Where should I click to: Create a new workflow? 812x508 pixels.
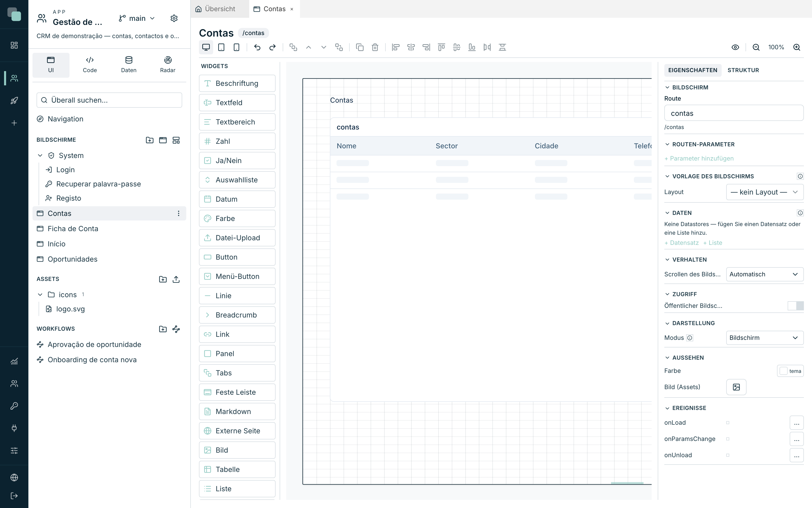point(176,329)
